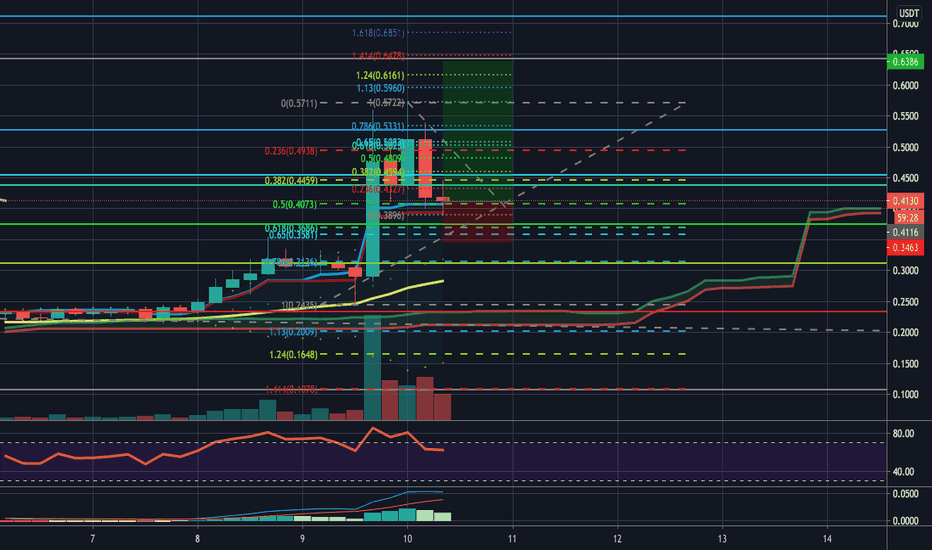The width and height of the screenshot is (932, 550).
Task: Click the 1.24(0.1648) extension label
Action: click(x=293, y=354)
